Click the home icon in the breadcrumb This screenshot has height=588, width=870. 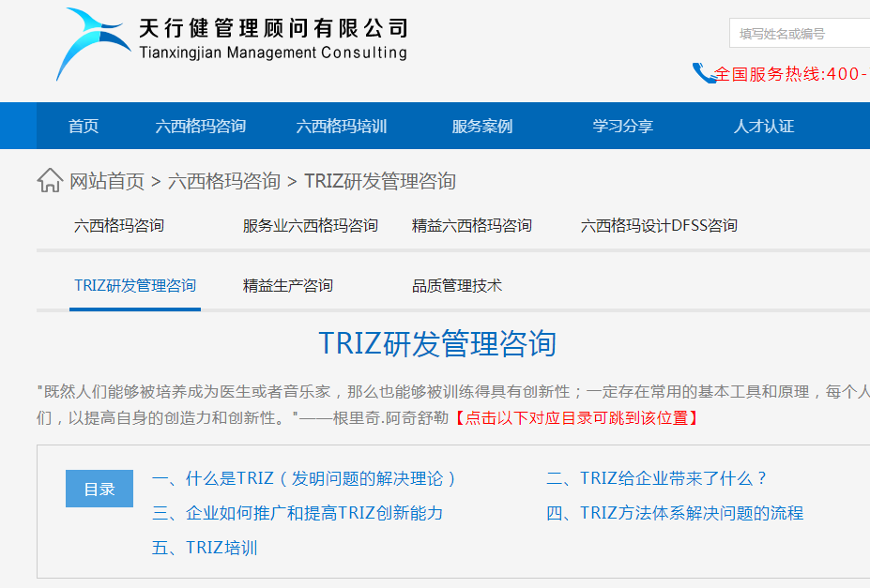(49, 180)
